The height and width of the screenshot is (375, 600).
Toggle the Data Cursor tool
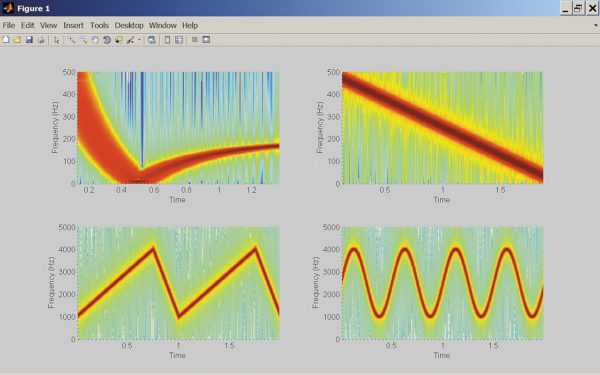[119, 40]
